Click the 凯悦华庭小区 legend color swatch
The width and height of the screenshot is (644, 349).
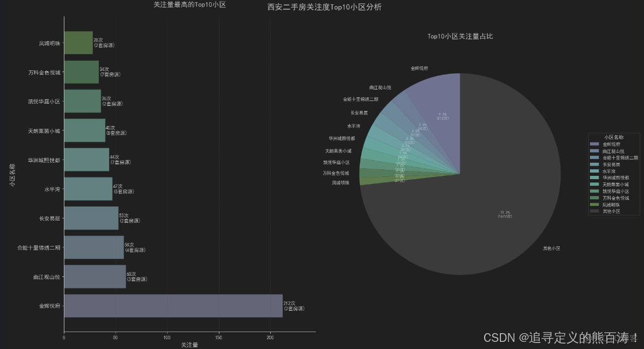(x=594, y=191)
